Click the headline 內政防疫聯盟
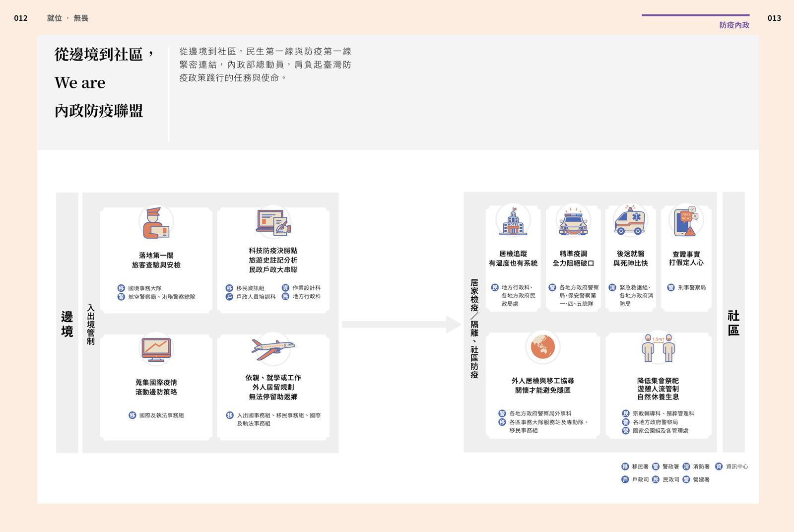794x532 pixels. [99, 111]
